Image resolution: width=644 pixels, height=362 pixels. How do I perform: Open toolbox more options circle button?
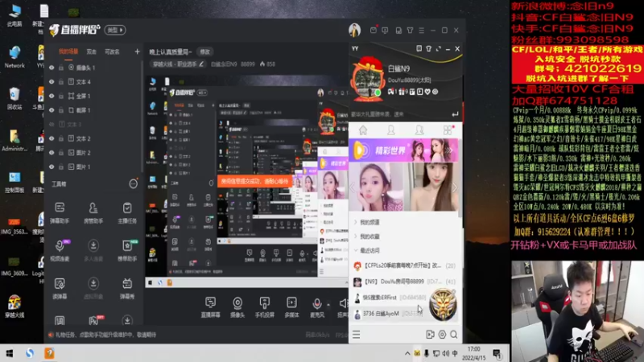click(x=133, y=184)
